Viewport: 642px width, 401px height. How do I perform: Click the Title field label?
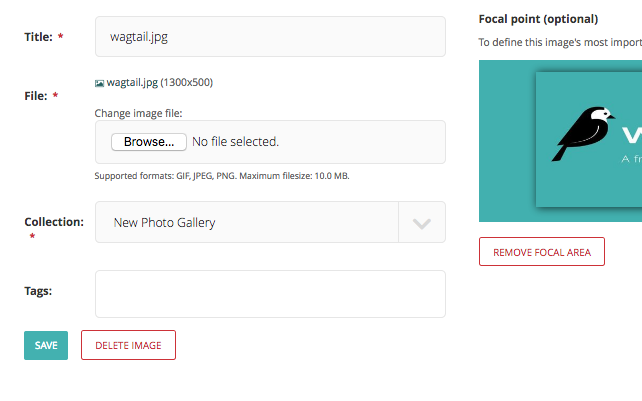40,37
